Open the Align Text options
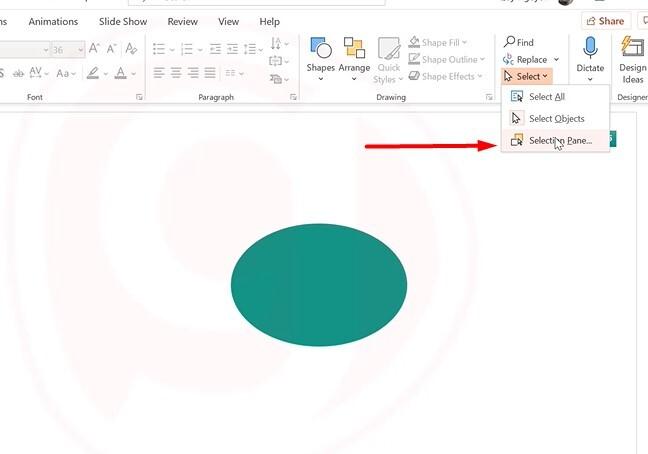The image size is (648, 454). tap(279, 61)
